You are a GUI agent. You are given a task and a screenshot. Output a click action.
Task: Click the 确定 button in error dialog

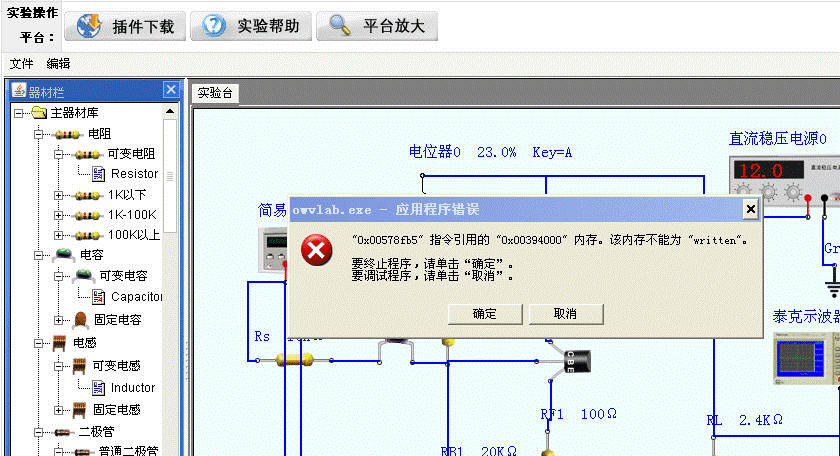[x=485, y=314]
